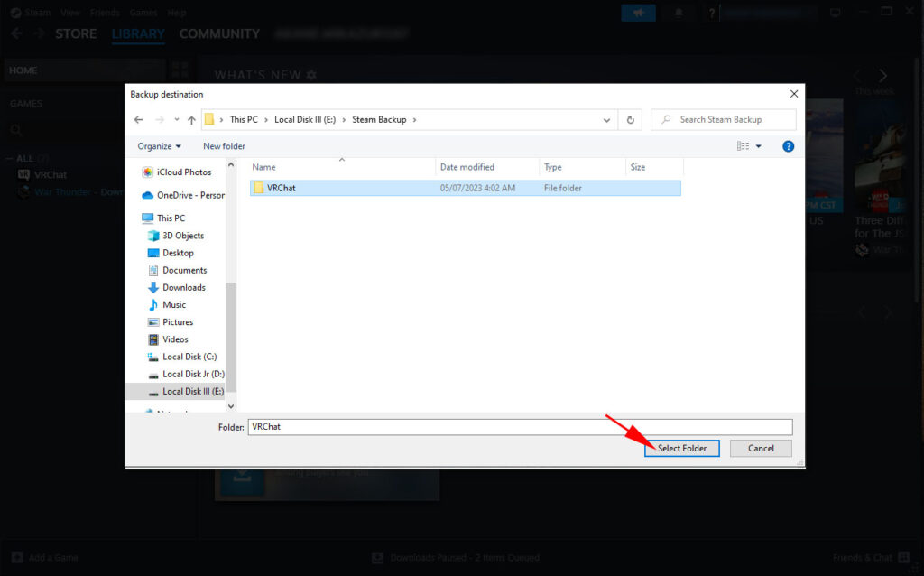
Task: Click the Search Steam Backup field
Action: [724, 120]
